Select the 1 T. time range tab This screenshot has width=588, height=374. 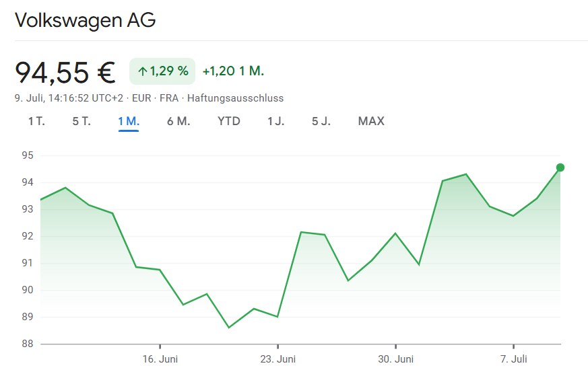pyautogui.click(x=36, y=121)
